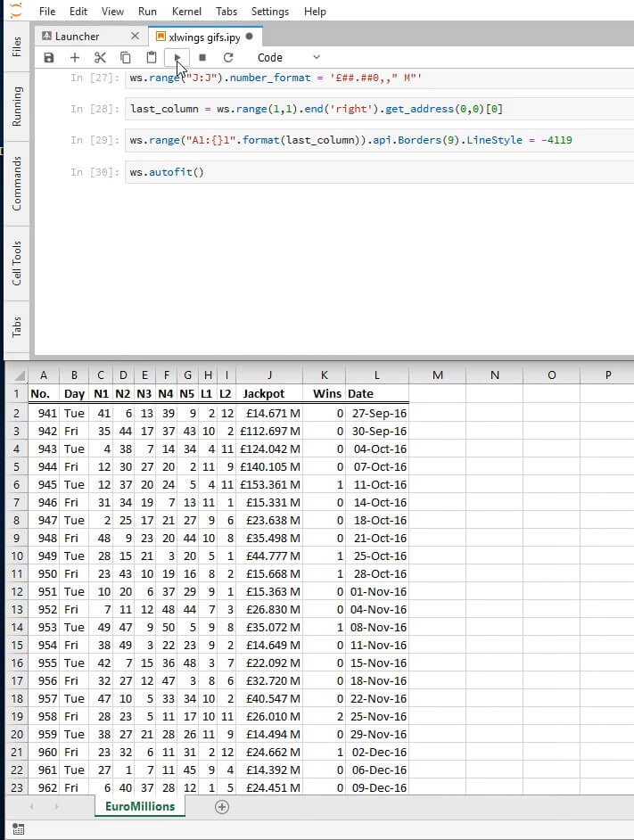Open the Cell Tools sidebar panel
634x840 pixels.
(16, 263)
